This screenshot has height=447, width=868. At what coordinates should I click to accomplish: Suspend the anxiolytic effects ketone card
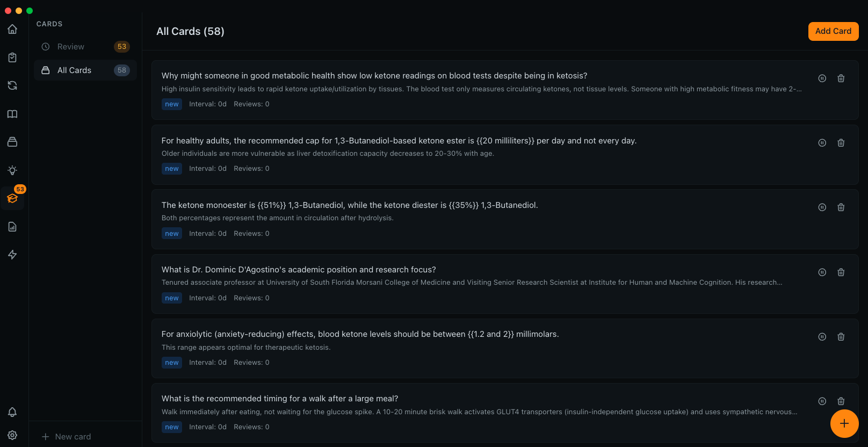tap(822, 337)
